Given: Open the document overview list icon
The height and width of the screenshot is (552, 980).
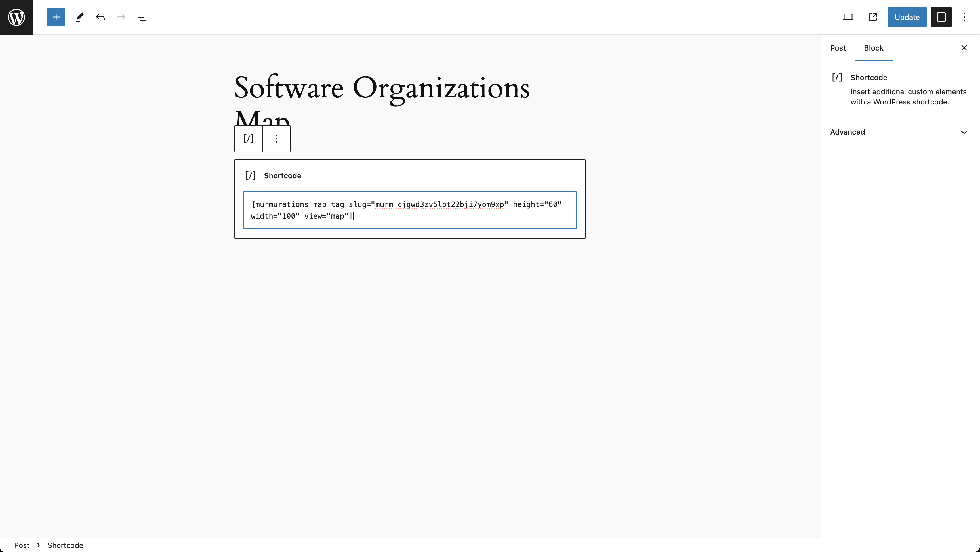Looking at the screenshot, I should (x=141, y=17).
